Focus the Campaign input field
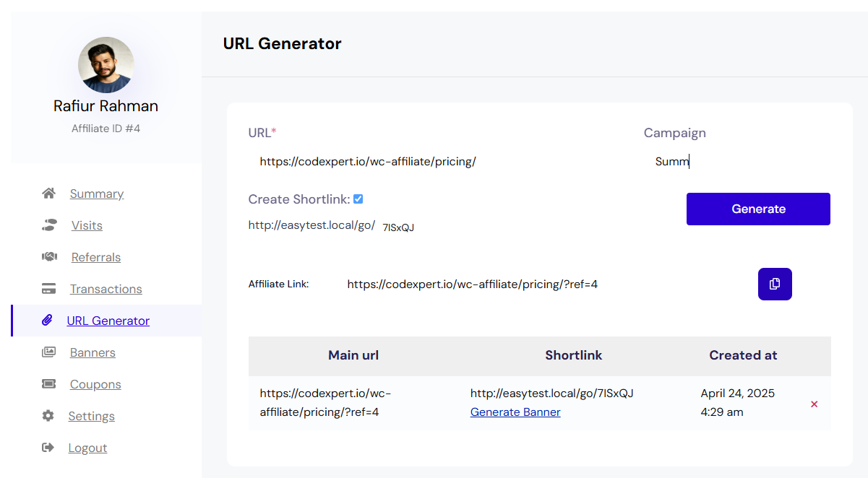This screenshot has width=868, height=478. (x=737, y=162)
